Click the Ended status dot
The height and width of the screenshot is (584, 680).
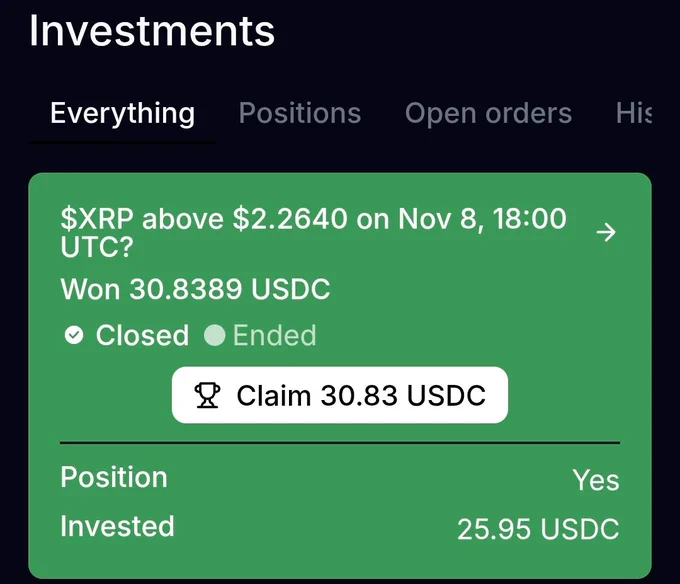pyautogui.click(x=214, y=336)
